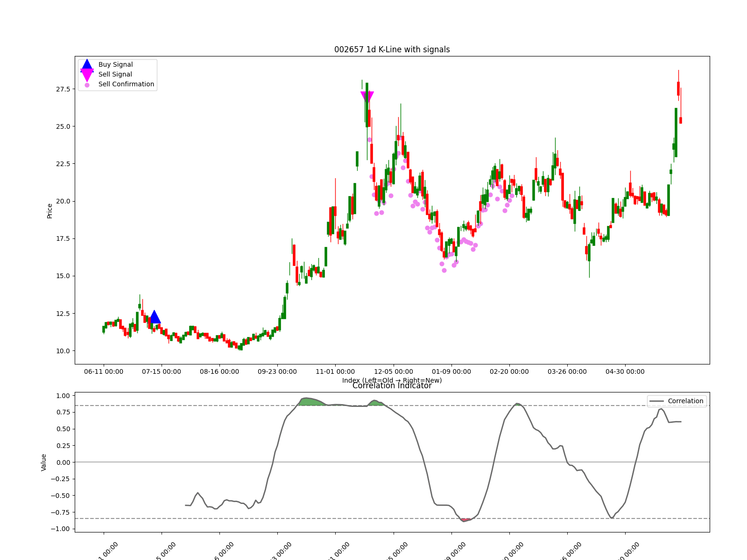Click the 03-26 00:00 x-axis tick label
Viewport: 747px width, 560px height.
[567, 372]
